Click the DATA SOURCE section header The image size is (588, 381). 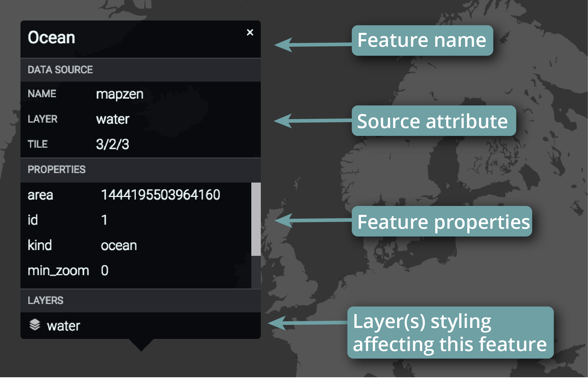coord(141,70)
